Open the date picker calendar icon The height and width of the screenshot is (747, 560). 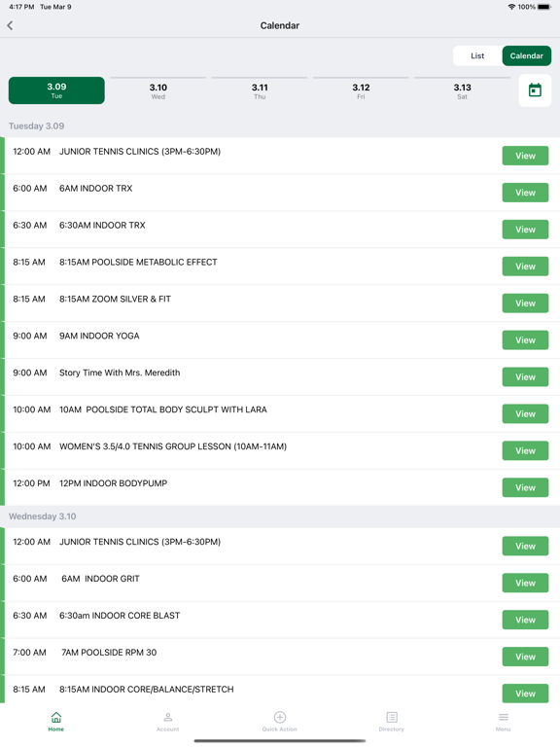click(535, 90)
